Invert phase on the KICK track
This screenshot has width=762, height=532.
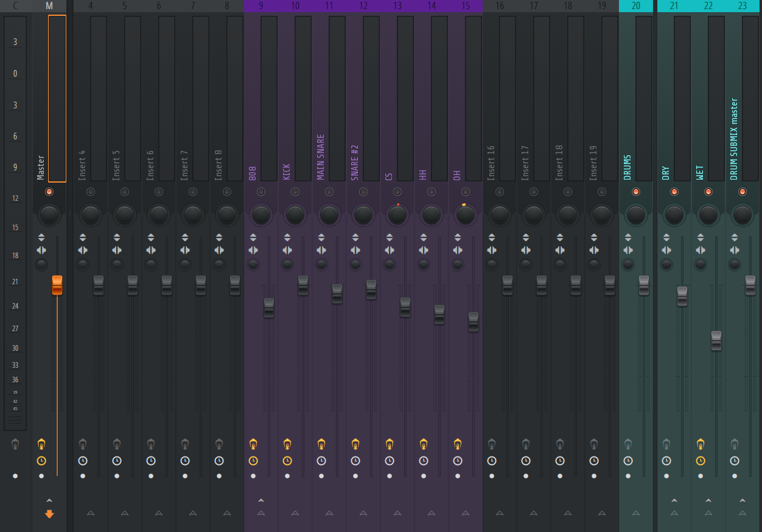point(287,237)
